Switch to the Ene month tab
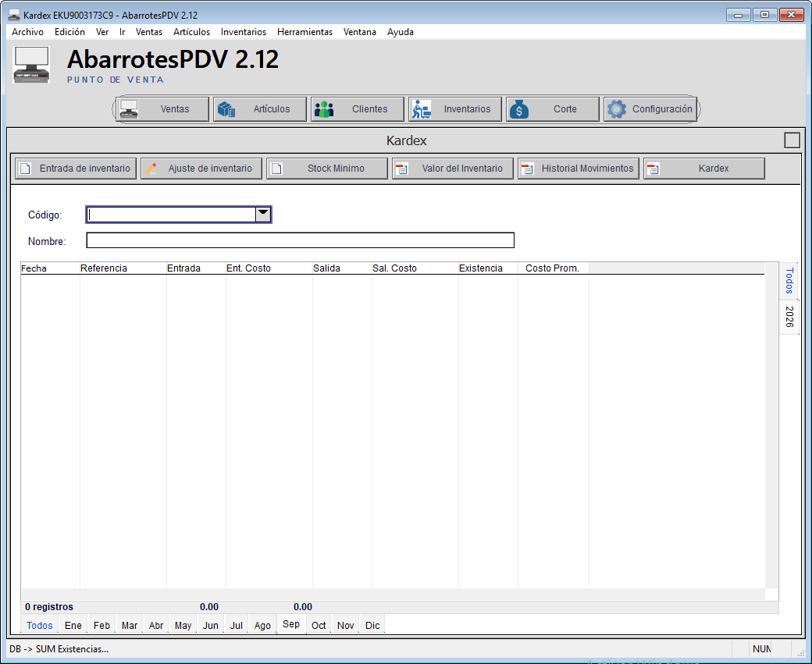This screenshot has height=664, width=812. [73, 625]
